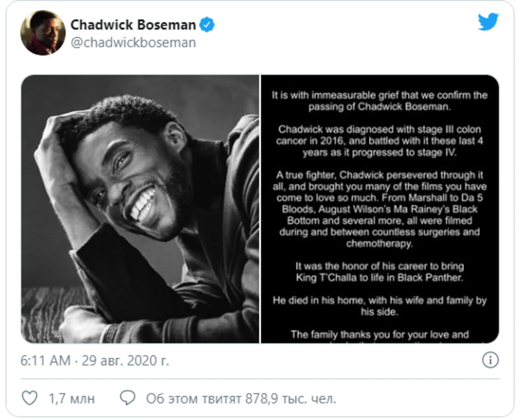Viewport: 522px width, 420px height.
Task: Click "The family thanks you" line
Action: pos(379,334)
